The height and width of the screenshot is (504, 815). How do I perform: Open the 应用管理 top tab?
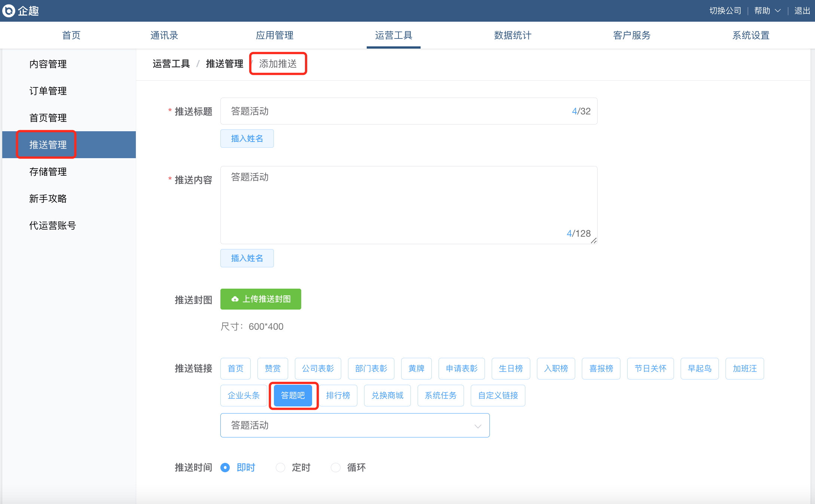click(x=275, y=35)
